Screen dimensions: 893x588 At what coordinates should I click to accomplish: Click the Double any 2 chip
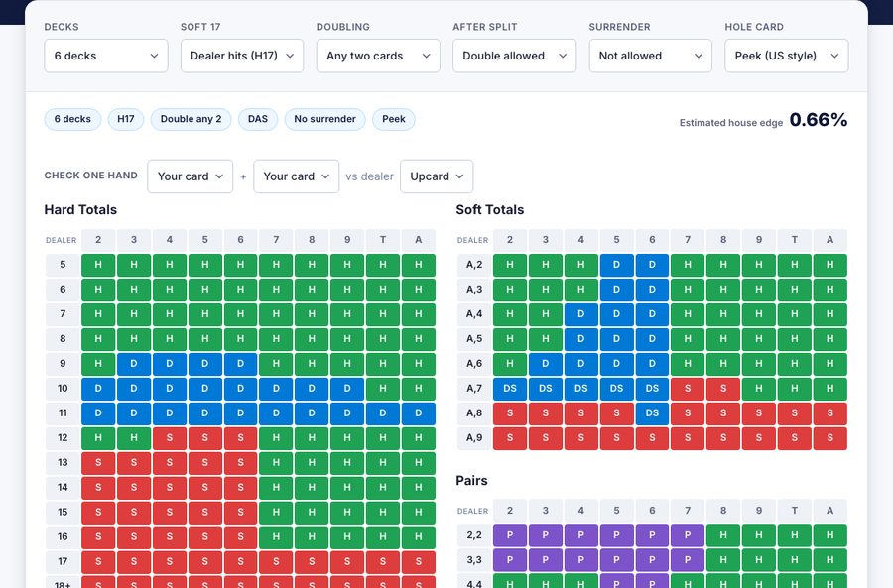(191, 120)
